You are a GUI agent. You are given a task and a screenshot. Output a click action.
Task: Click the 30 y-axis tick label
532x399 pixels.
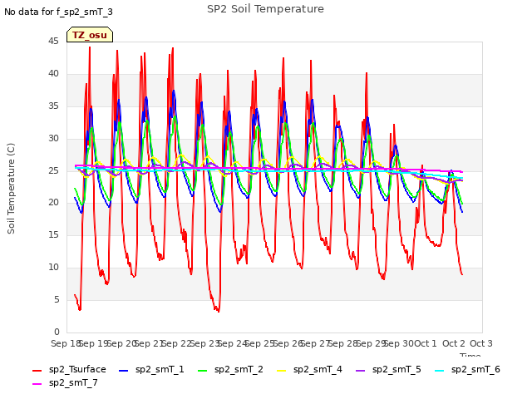pyautogui.click(x=53, y=138)
